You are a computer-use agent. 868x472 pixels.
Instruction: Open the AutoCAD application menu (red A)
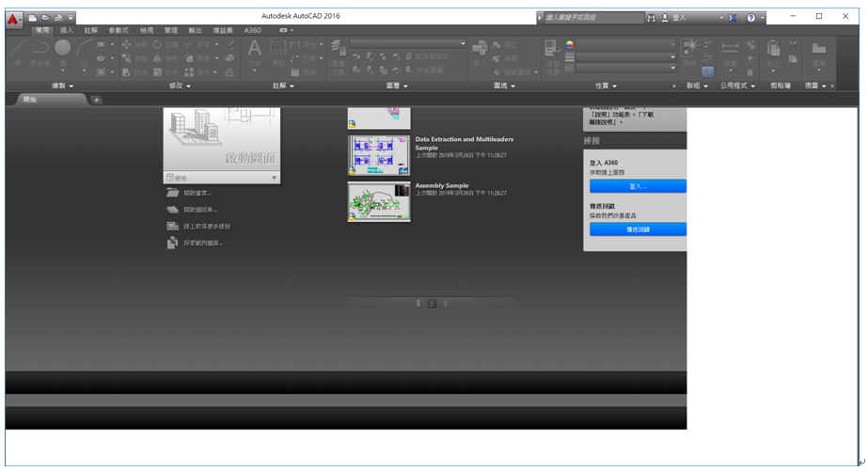13,20
